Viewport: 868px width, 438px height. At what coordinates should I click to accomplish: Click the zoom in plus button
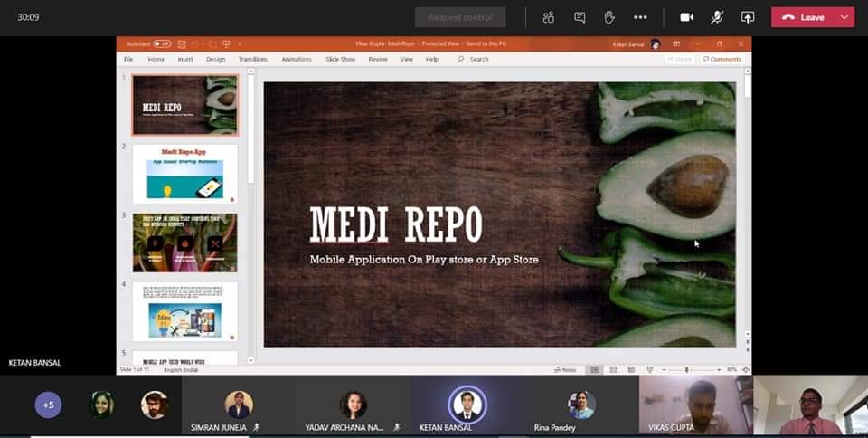[x=719, y=369]
